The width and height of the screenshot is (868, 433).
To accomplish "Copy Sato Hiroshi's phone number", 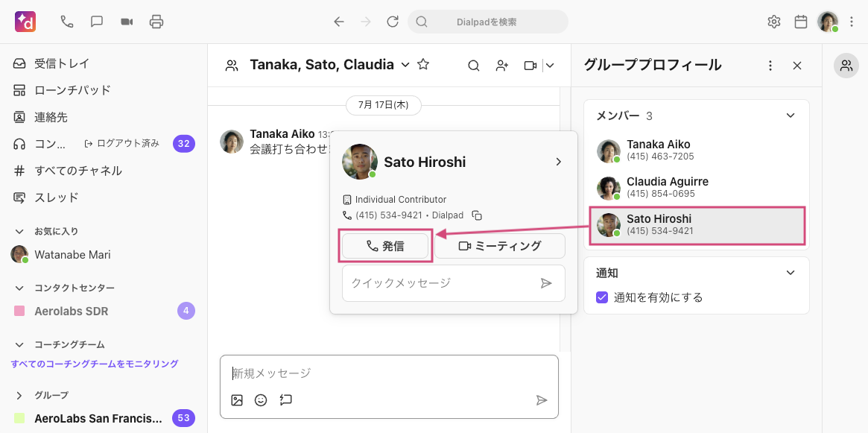I will pyautogui.click(x=478, y=215).
